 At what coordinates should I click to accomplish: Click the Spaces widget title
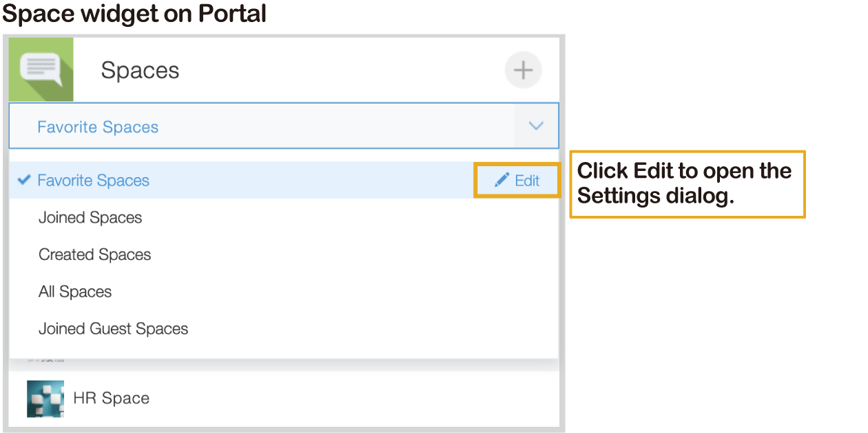141,70
